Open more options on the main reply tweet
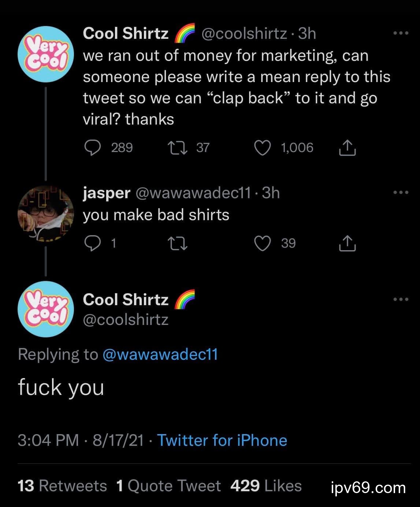The height and width of the screenshot is (507, 420). [x=401, y=300]
